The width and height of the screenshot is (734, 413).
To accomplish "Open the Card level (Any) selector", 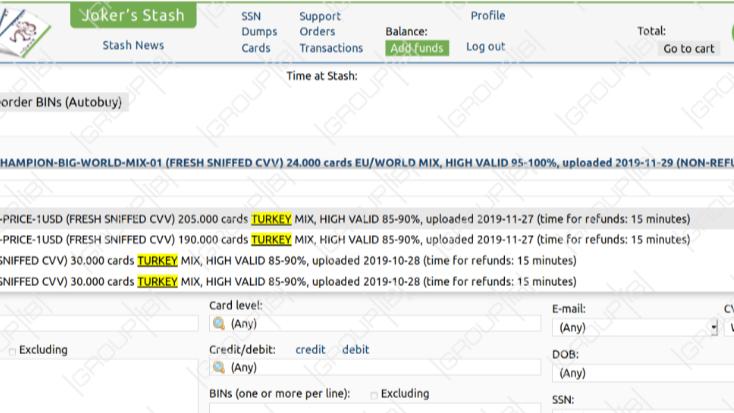I will (375, 324).
